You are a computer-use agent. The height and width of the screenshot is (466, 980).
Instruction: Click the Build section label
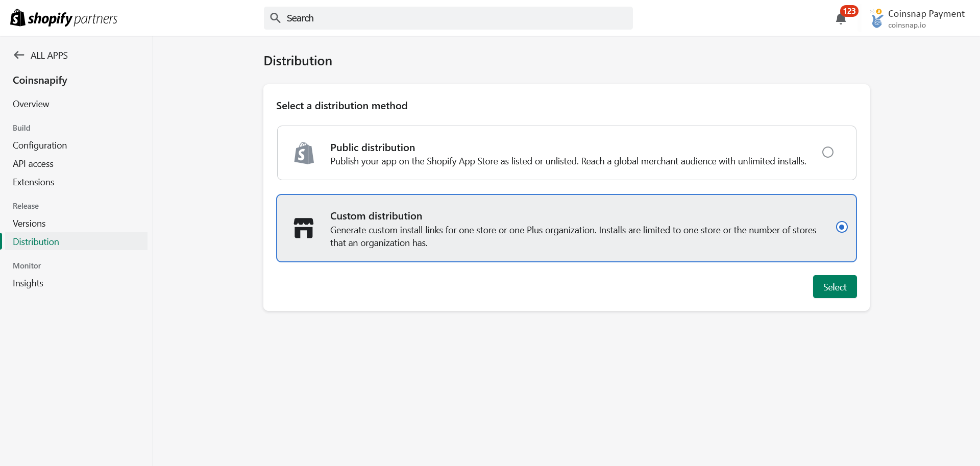click(x=21, y=128)
